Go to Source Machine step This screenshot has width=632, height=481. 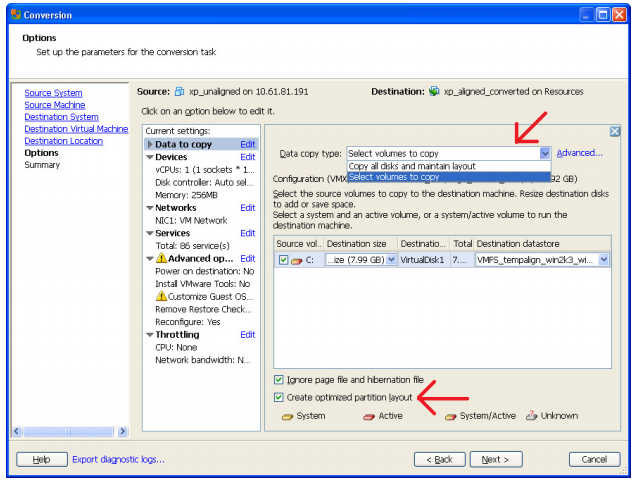pyautogui.click(x=55, y=105)
